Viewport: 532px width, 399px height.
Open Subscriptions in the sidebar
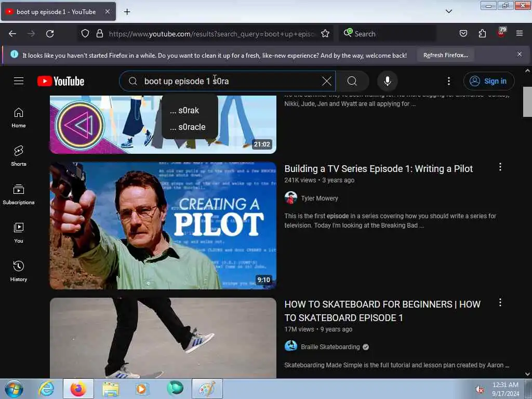19,194
